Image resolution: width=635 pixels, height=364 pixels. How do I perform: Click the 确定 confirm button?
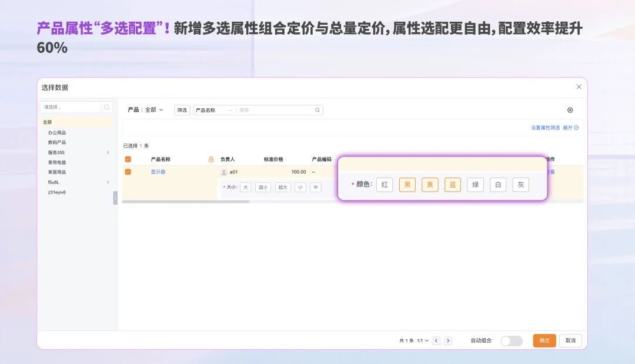[544, 340]
